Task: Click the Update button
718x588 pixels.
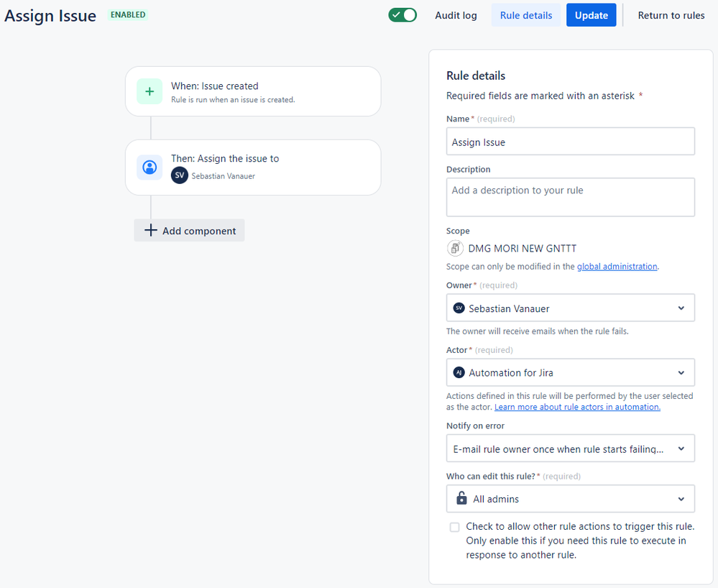Action: pos(592,15)
